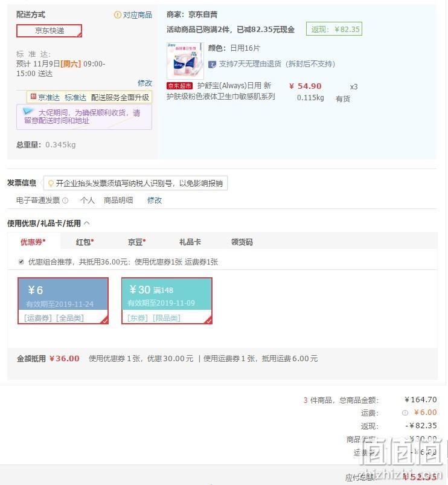Click the 商家: 京东自营 label
Viewport: 448px width, 485px height.
[x=191, y=14]
